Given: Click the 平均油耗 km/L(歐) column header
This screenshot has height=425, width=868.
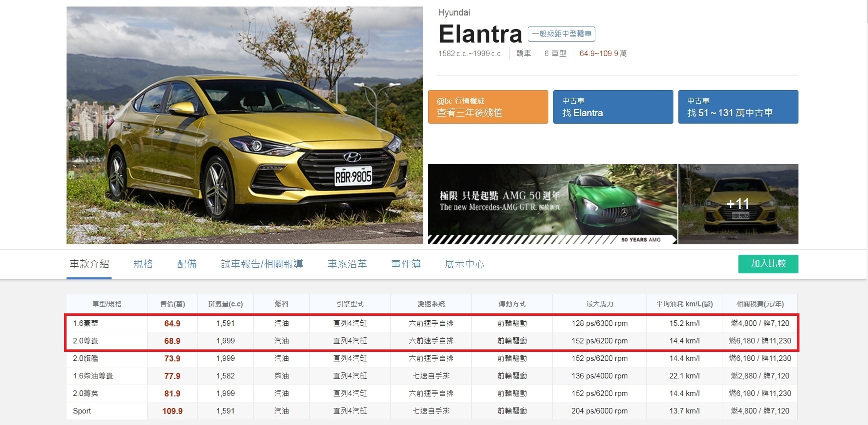Looking at the screenshot, I should [684, 304].
